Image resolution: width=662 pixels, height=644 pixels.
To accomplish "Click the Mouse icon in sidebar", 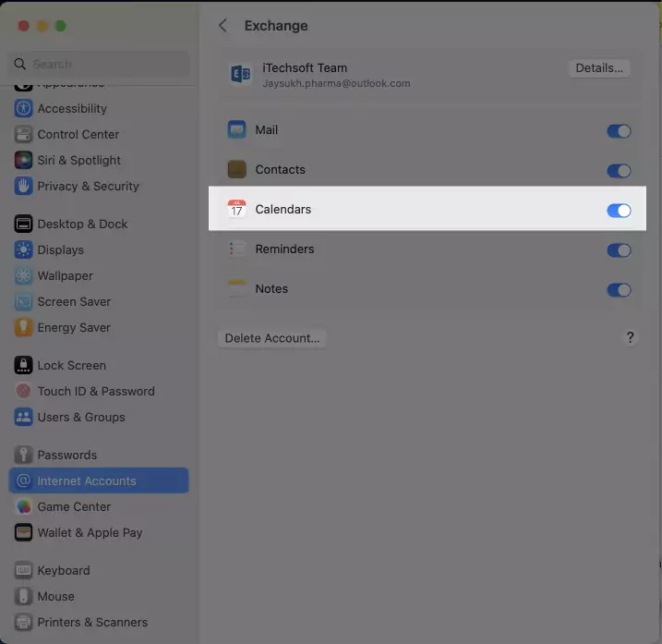I will pyautogui.click(x=23, y=596).
